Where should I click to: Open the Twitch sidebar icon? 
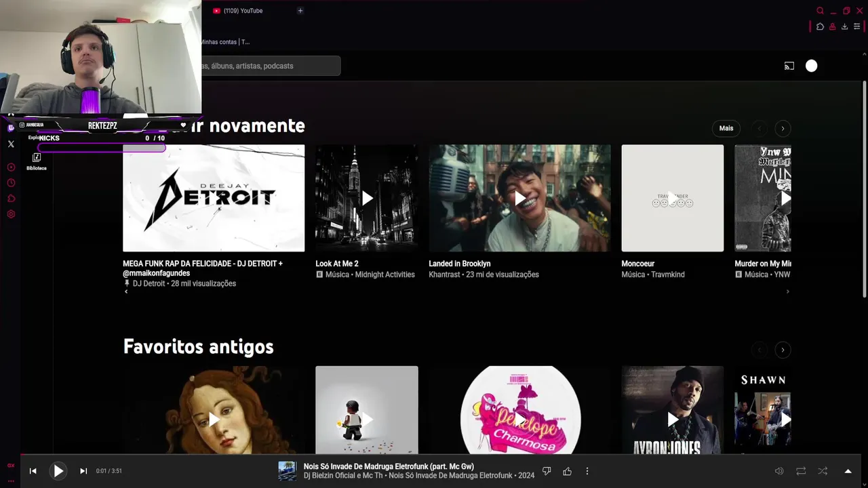(11, 128)
